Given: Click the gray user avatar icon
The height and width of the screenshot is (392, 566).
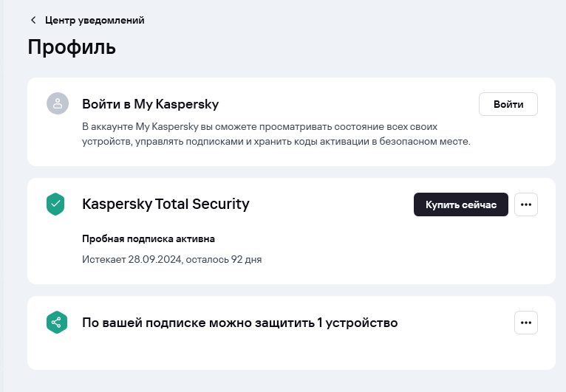Looking at the screenshot, I should (x=58, y=103).
